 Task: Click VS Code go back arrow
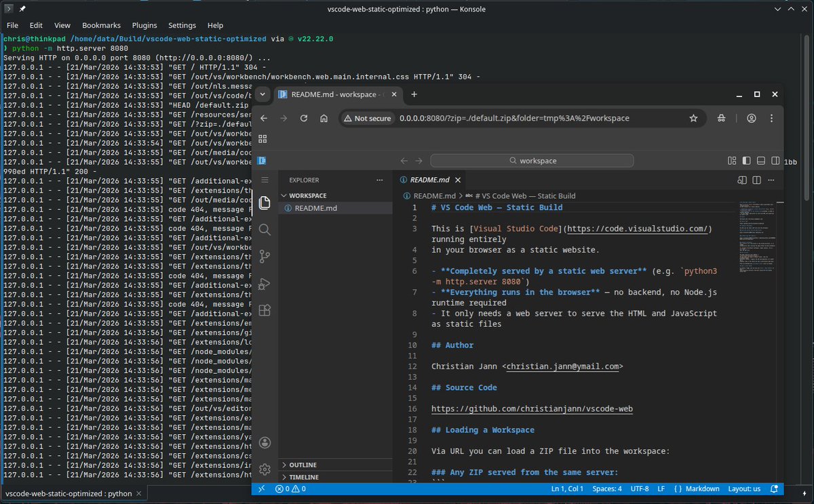[404, 161]
